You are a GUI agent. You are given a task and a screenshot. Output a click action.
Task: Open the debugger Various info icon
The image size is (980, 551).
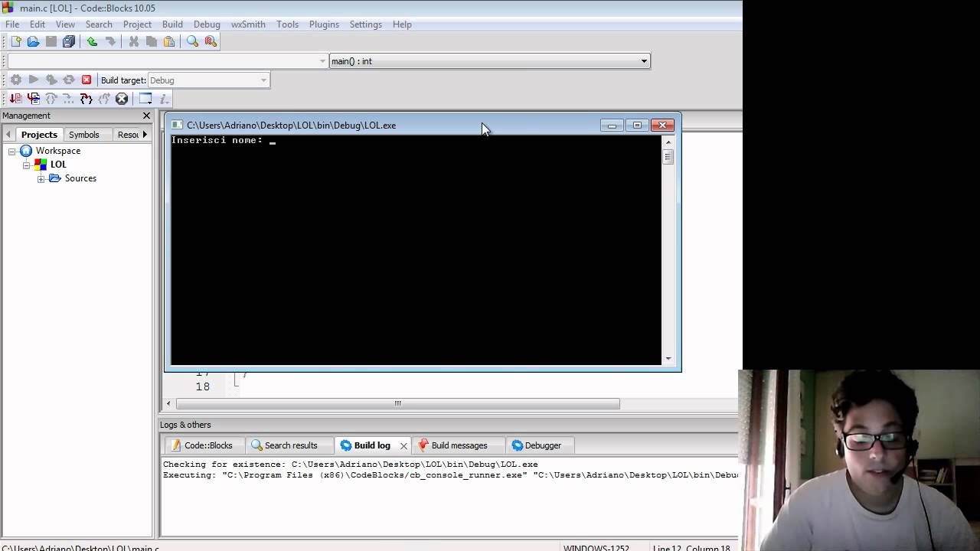(163, 99)
